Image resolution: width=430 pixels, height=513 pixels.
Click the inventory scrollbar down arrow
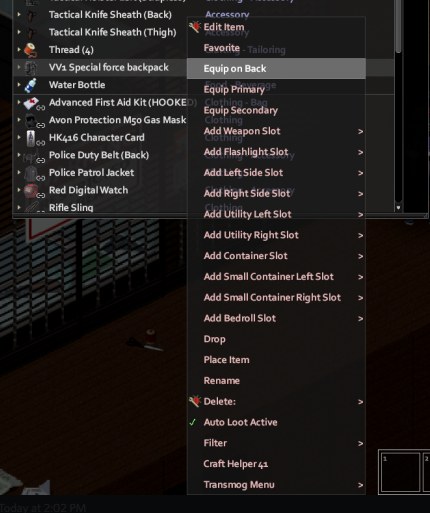pos(398,208)
